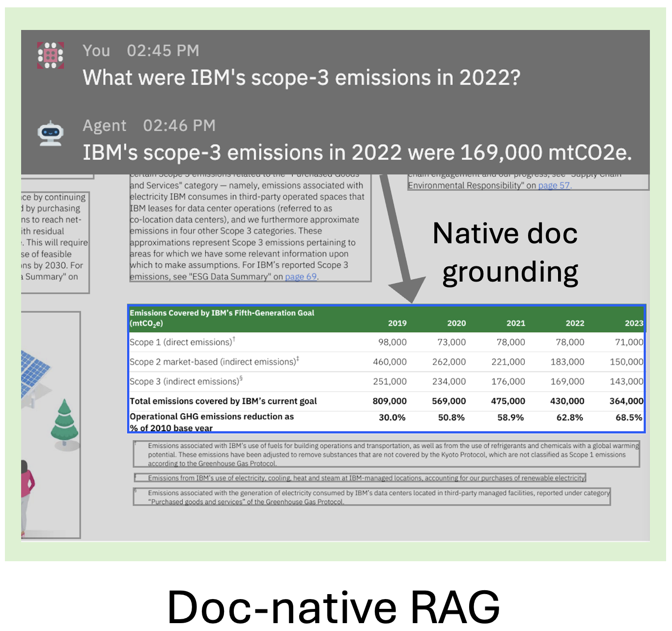Image resolution: width=672 pixels, height=631 pixels.
Task: Select the 2023 column header
Action: [634, 323]
